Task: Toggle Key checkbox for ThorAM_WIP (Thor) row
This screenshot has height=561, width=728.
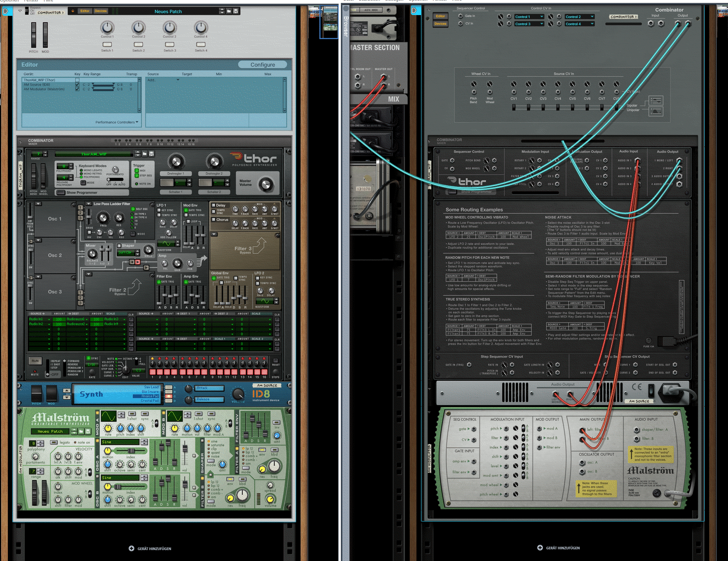Action: 77,80
